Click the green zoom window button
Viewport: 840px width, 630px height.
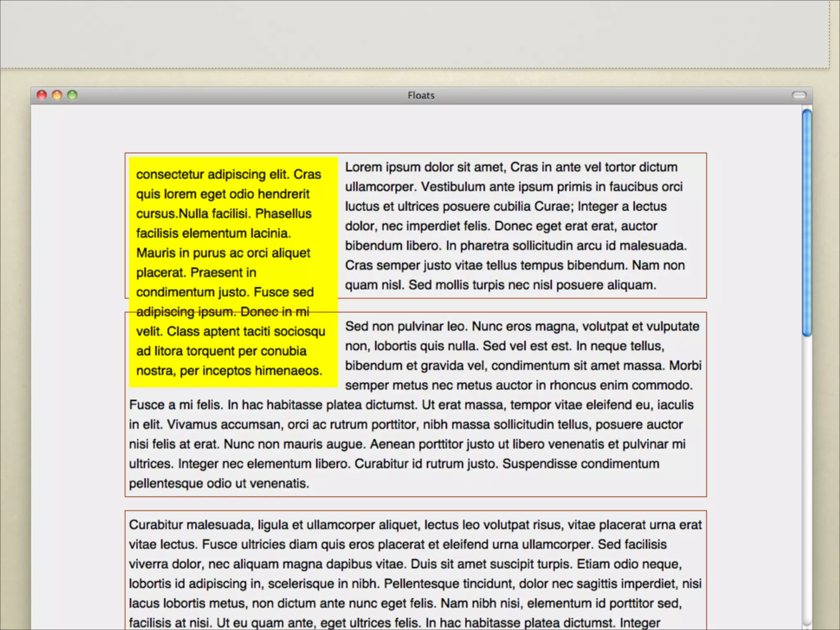point(72,95)
